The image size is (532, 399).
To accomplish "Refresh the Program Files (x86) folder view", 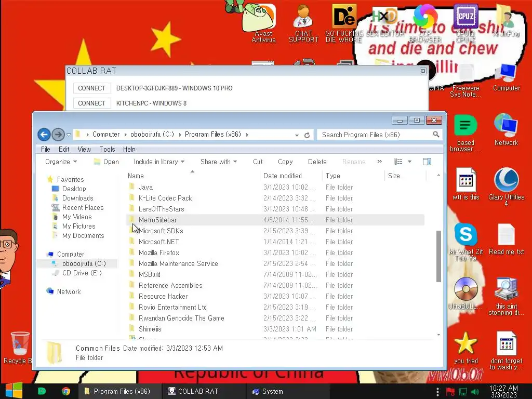I will coord(307,135).
